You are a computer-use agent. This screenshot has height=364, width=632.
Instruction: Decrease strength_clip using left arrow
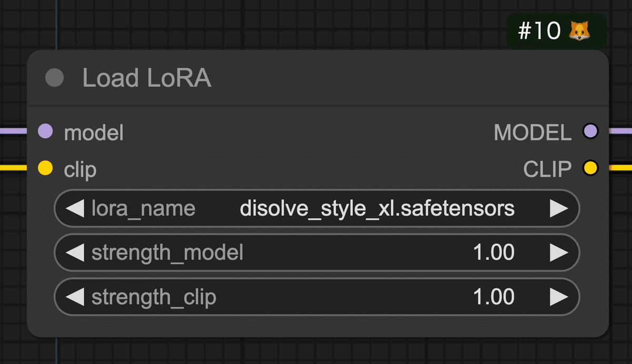tap(75, 298)
